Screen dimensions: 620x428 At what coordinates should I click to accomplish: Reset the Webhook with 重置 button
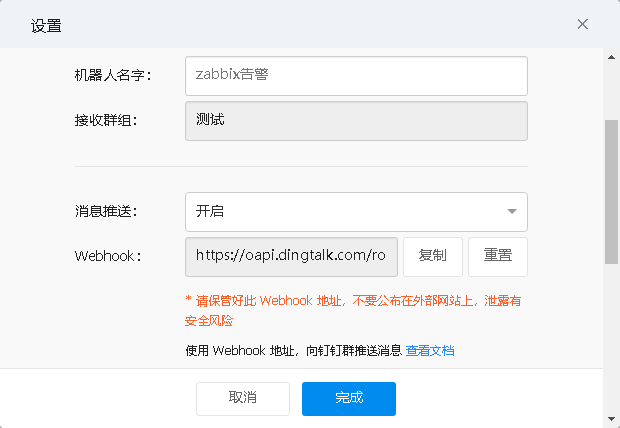498,257
